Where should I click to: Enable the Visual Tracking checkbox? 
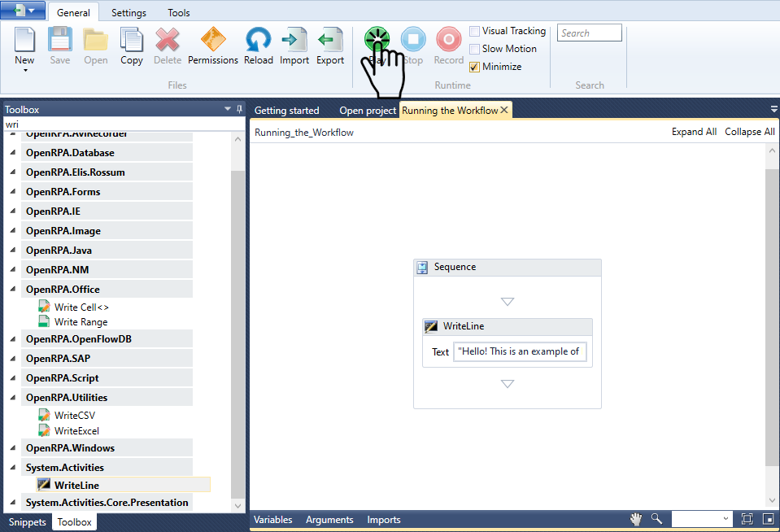(474, 32)
